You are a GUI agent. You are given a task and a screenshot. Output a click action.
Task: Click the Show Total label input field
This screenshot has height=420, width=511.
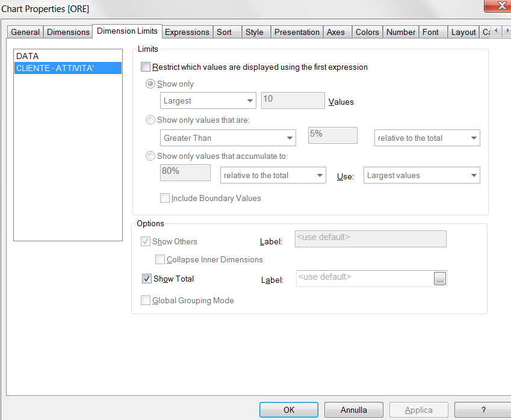(364, 278)
